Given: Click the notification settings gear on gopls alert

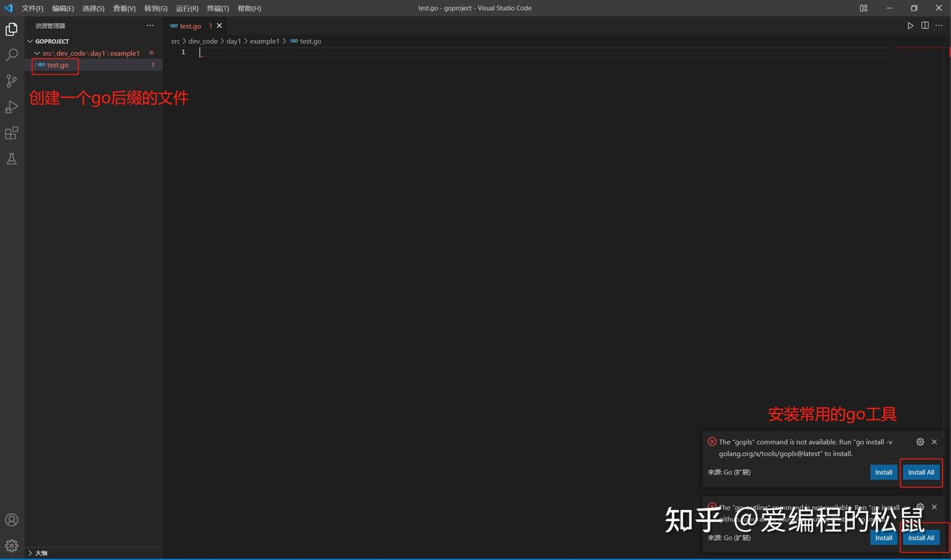Looking at the screenshot, I should [920, 441].
